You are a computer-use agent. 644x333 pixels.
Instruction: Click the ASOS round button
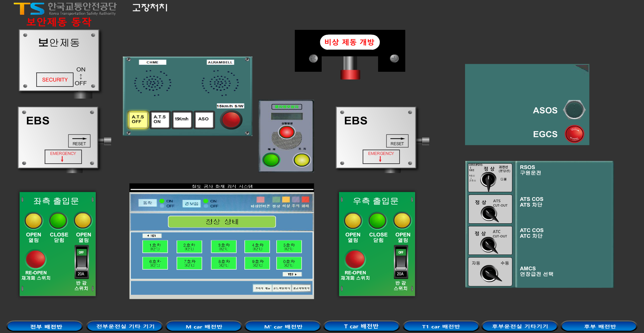[574, 110]
